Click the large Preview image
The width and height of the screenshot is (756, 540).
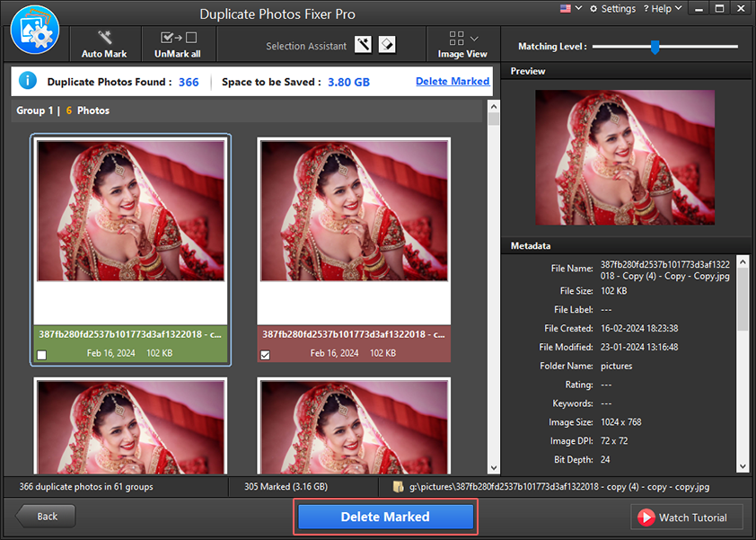[625, 157]
